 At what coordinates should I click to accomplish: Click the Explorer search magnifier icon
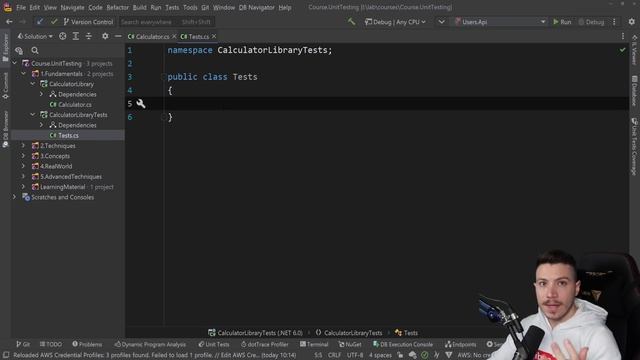(x=35, y=50)
